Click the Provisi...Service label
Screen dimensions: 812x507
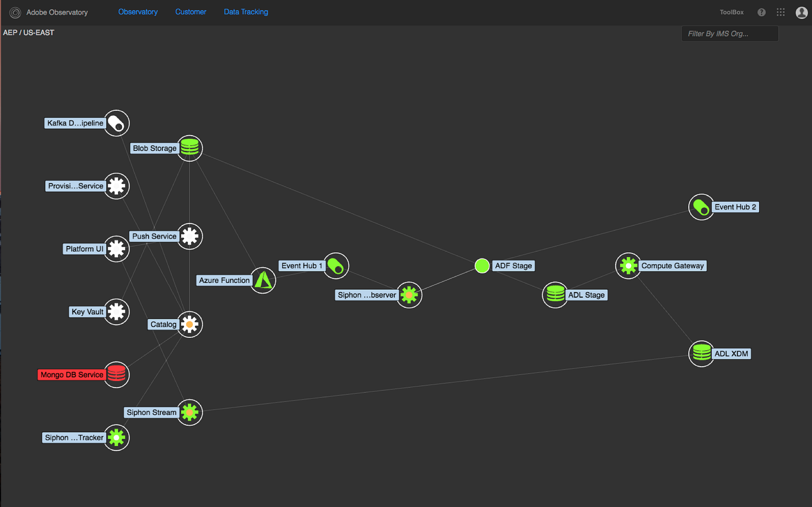point(76,186)
